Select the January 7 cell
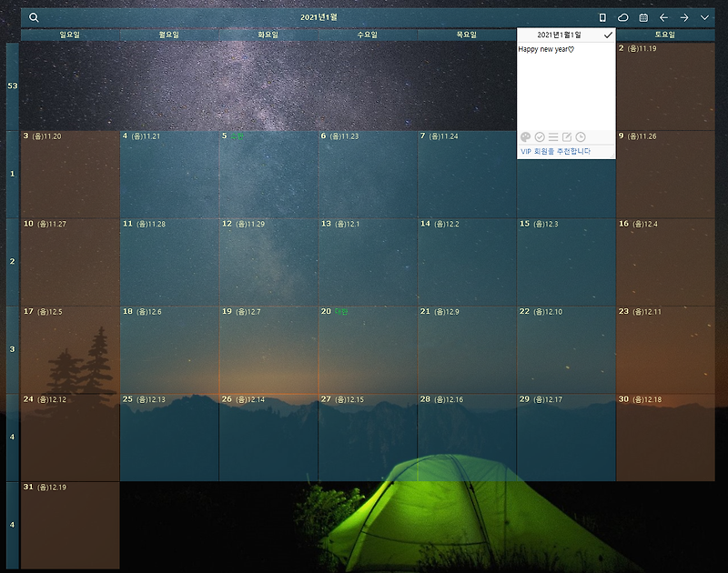Screen dimensions: 728x573 pos(467,175)
